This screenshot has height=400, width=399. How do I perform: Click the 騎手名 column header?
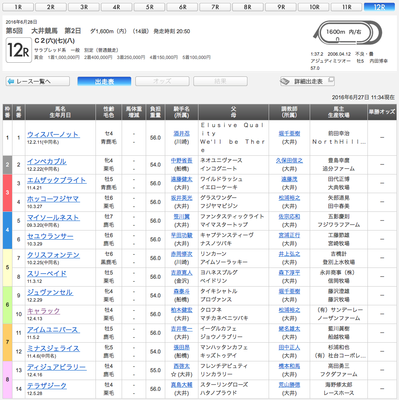click(182, 112)
